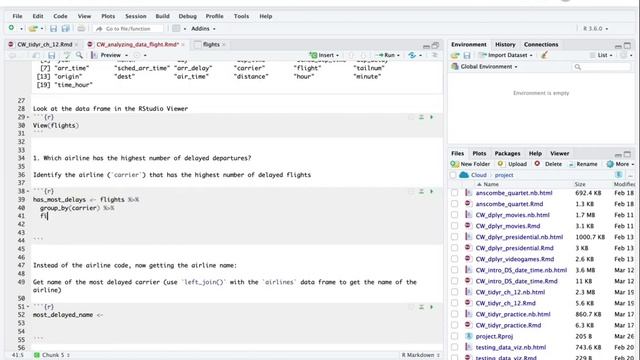Open the Addins dropdown
640x360 pixels.
[x=203, y=29]
